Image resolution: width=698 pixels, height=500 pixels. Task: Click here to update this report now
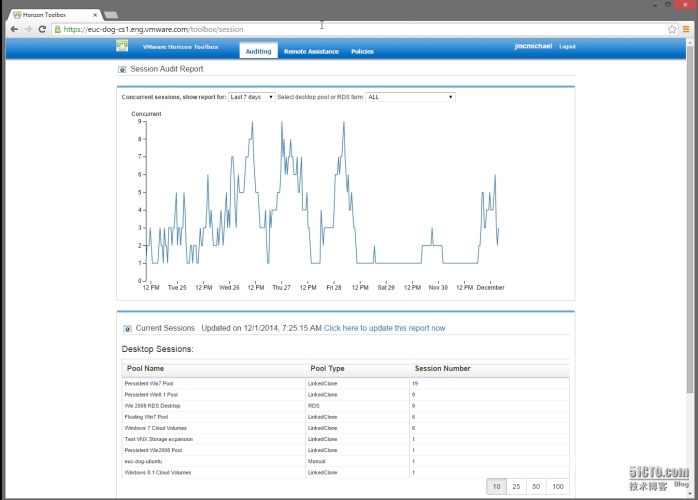click(385, 328)
